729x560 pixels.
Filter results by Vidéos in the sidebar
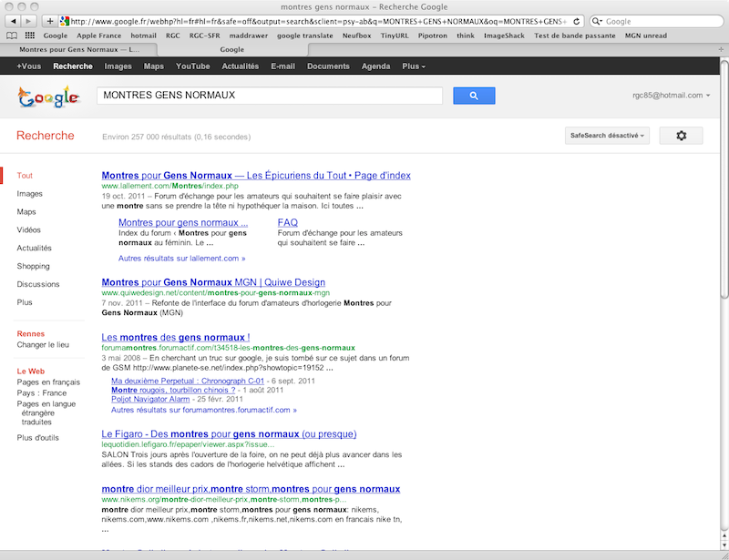(x=29, y=229)
